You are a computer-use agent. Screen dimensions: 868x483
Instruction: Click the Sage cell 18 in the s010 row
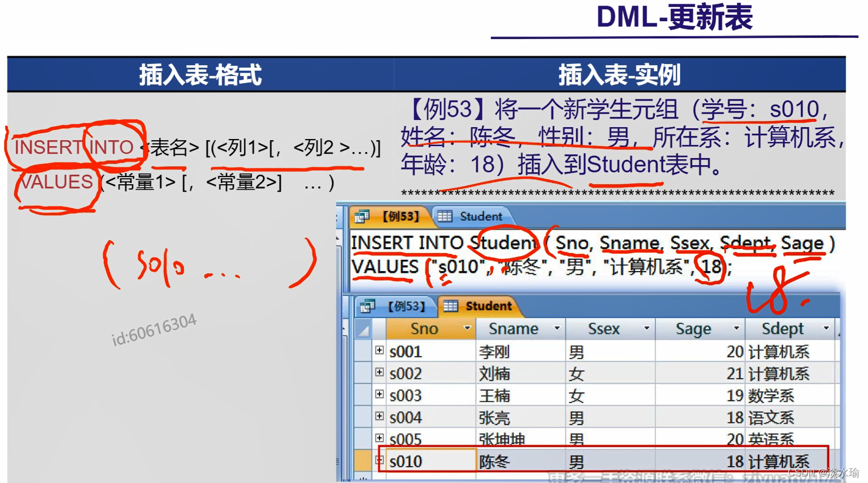[x=700, y=461]
